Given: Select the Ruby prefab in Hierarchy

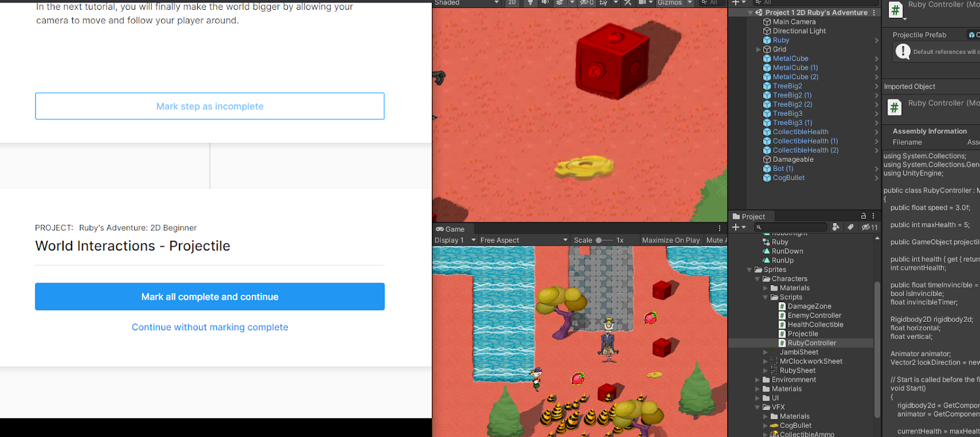Looking at the screenshot, I should 781,40.
